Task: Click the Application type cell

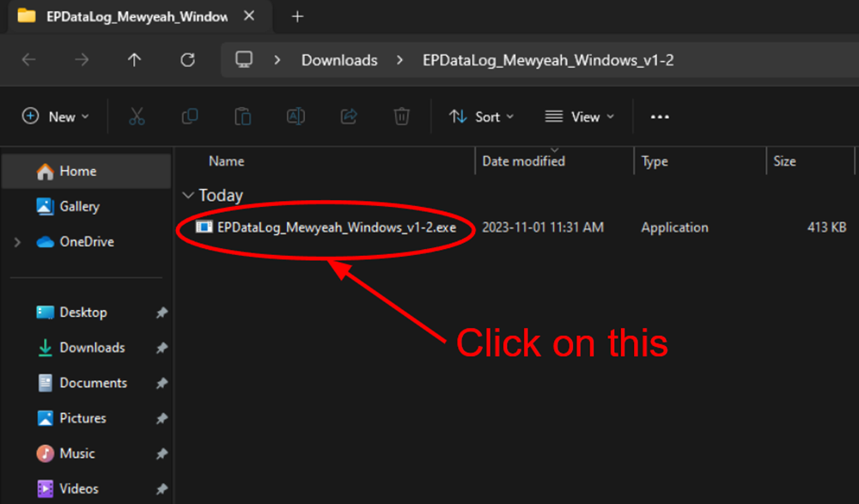Action: coord(674,228)
